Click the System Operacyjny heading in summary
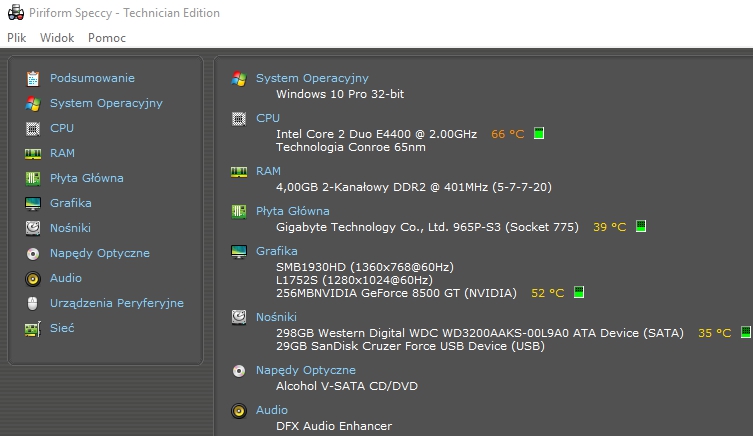The width and height of the screenshot is (753, 436). (x=312, y=78)
